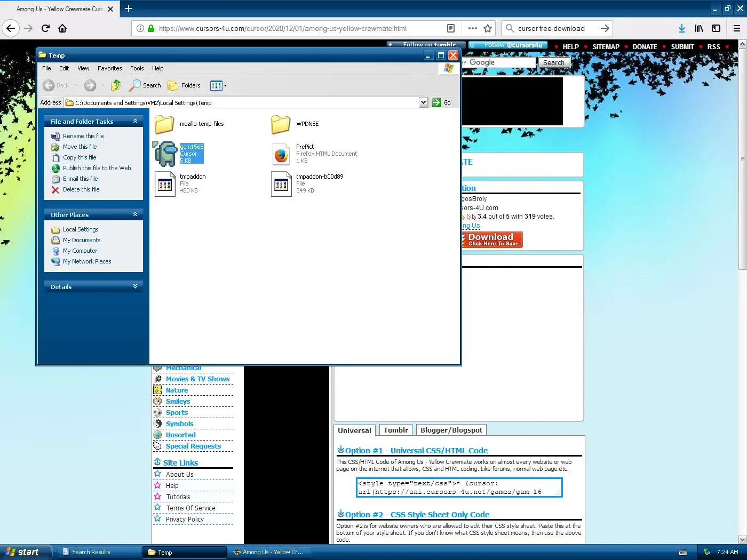Click the Windows start button
This screenshot has height=560, width=747.
[x=26, y=552]
